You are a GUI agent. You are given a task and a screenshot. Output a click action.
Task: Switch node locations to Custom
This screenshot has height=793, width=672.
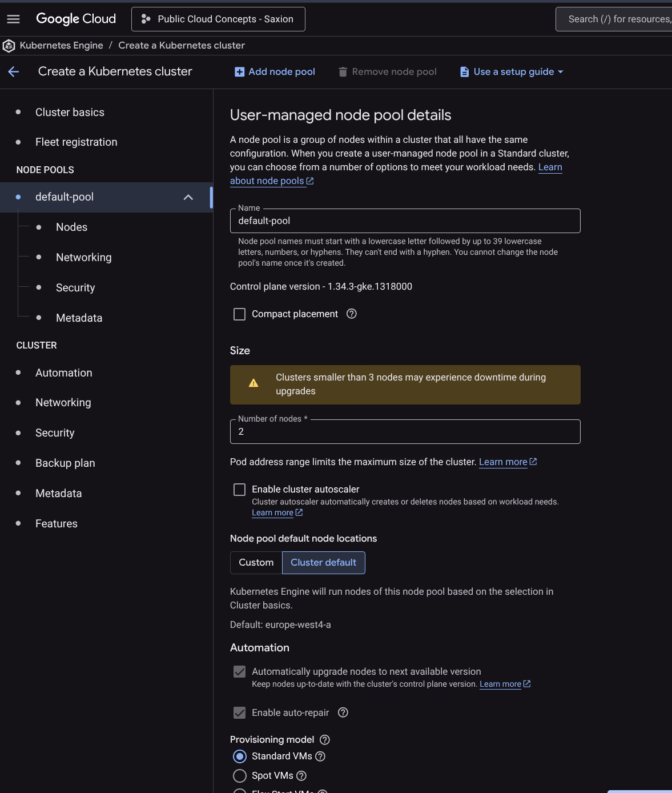coord(255,562)
